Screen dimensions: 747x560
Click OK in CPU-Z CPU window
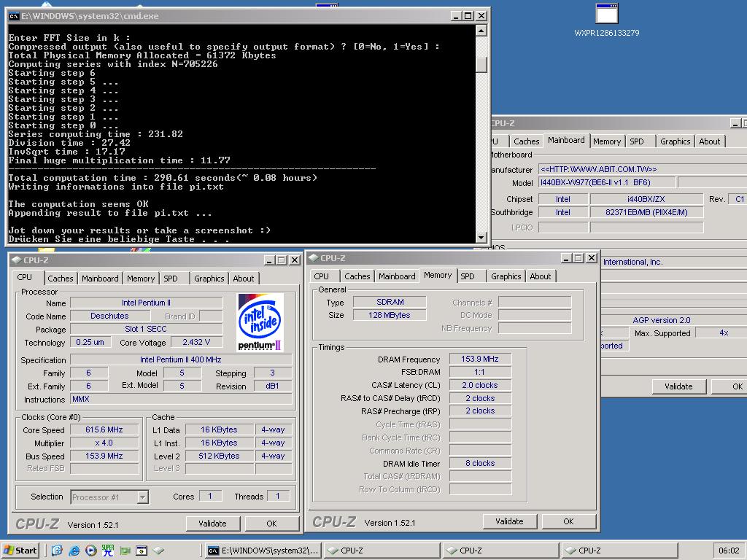[x=271, y=524]
